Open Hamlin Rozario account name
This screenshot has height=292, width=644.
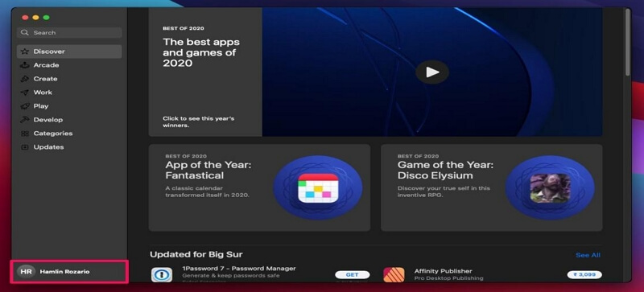[64, 271]
